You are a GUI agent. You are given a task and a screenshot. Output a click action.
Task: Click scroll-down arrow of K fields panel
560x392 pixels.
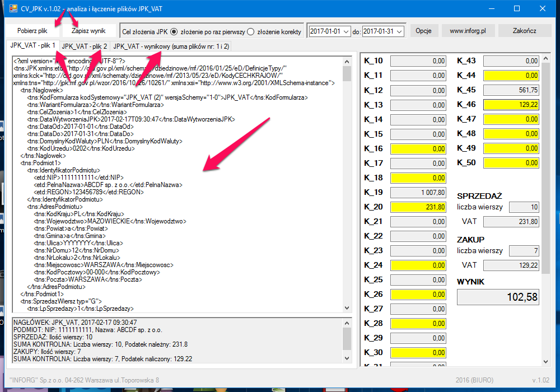[x=545, y=362]
